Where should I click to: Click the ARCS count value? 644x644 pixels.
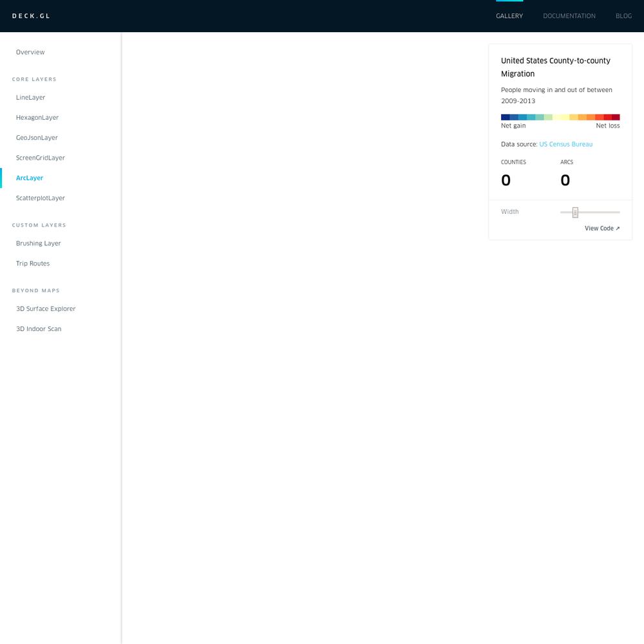(565, 180)
